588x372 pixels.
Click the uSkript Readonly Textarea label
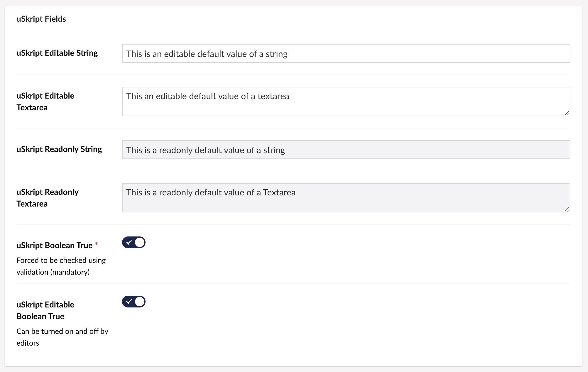click(47, 198)
